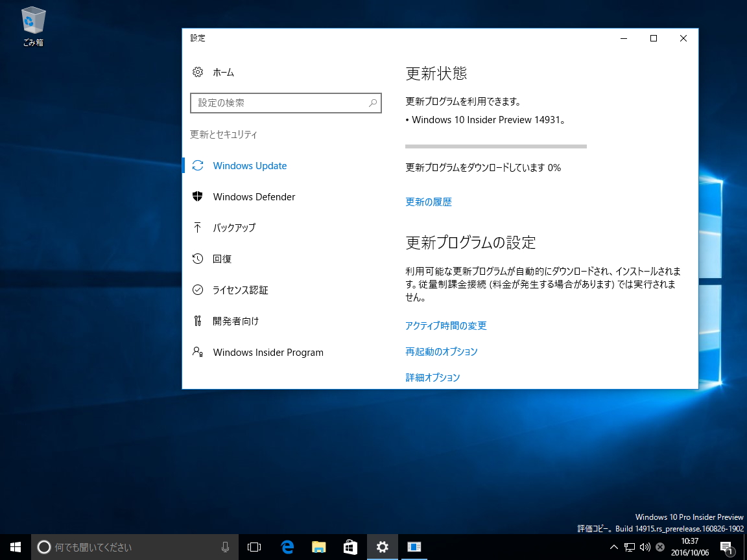The height and width of the screenshot is (560, 747).
Task: Launch Microsoft Edge from the taskbar
Action: tap(287, 547)
